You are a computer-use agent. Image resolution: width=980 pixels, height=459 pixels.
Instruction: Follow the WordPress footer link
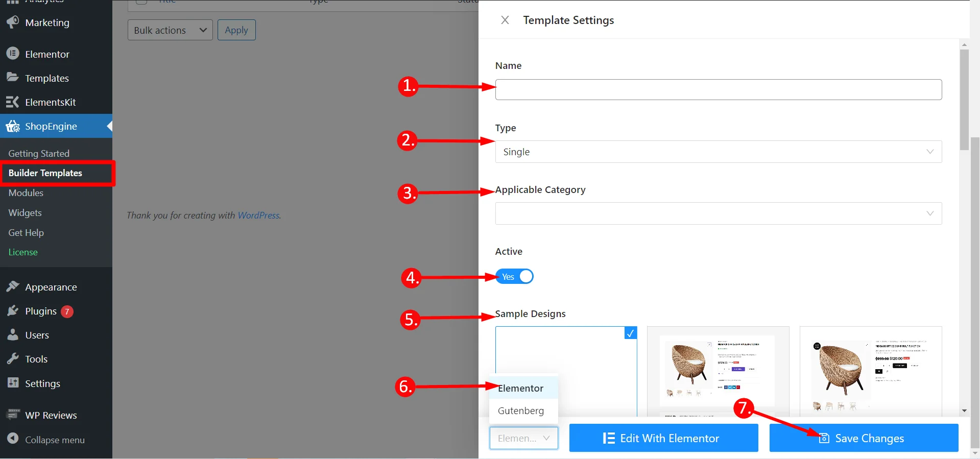[x=258, y=215]
